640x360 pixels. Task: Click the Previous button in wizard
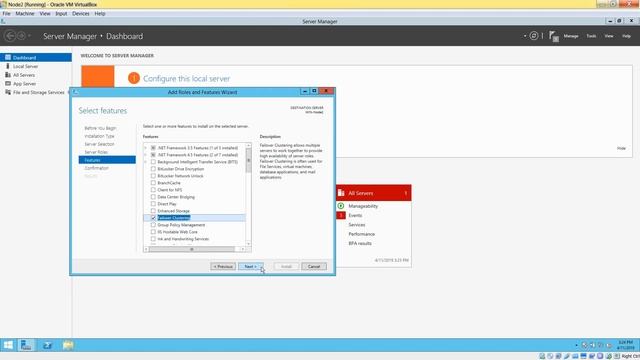pos(223,267)
